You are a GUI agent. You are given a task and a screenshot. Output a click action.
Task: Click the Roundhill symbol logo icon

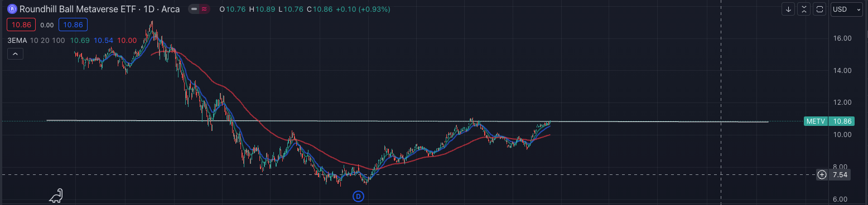(12, 9)
